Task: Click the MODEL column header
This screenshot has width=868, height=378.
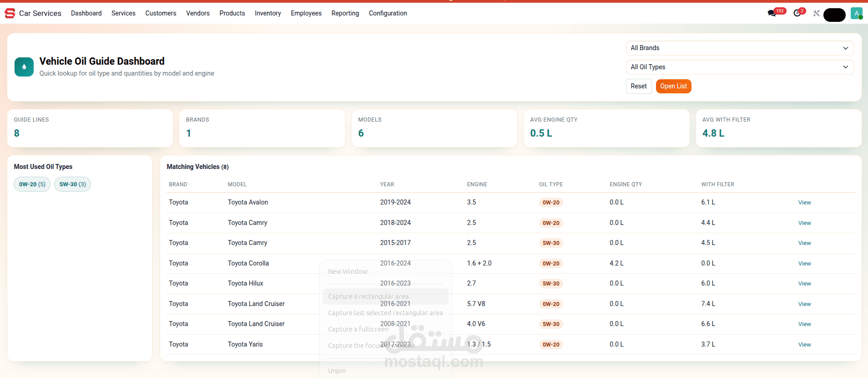Action: click(237, 184)
